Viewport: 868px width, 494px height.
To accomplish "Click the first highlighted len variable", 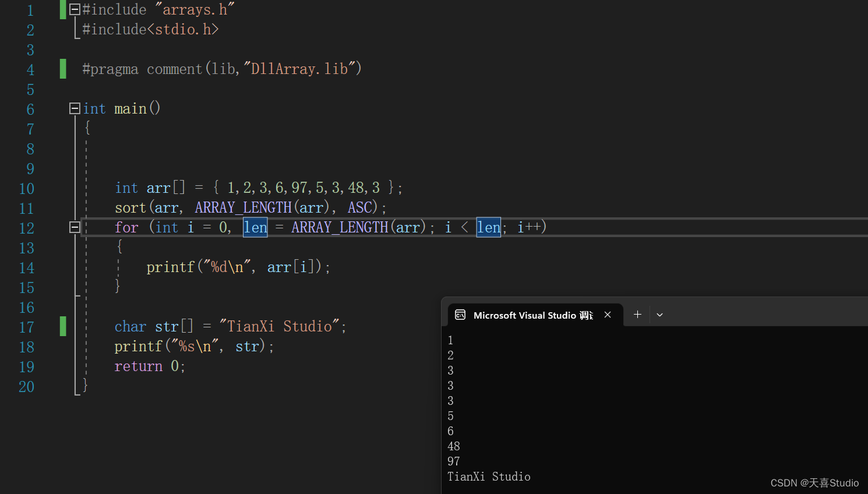I will tap(255, 227).
